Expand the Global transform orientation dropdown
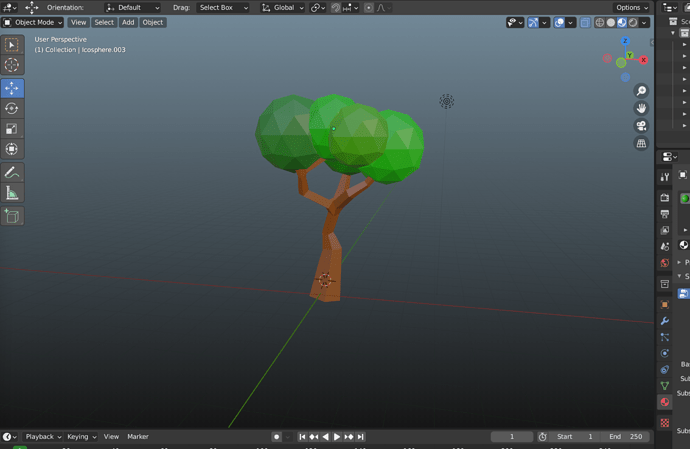 tap(282, 7)
